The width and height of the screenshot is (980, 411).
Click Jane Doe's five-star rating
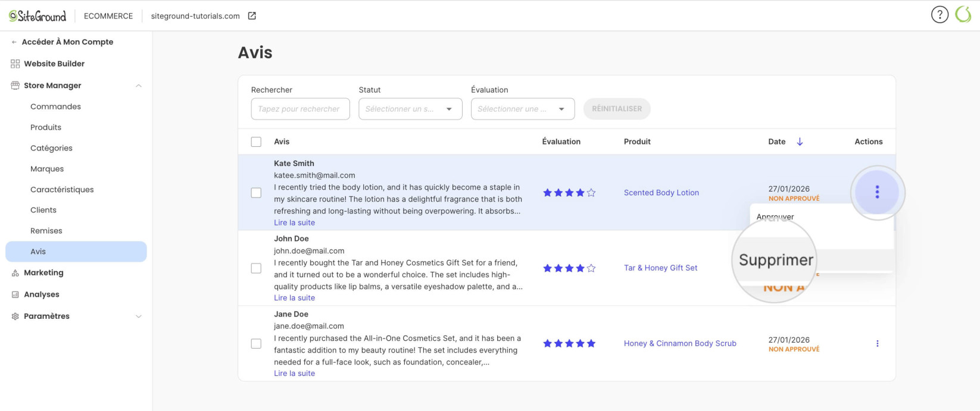[569, 343]
